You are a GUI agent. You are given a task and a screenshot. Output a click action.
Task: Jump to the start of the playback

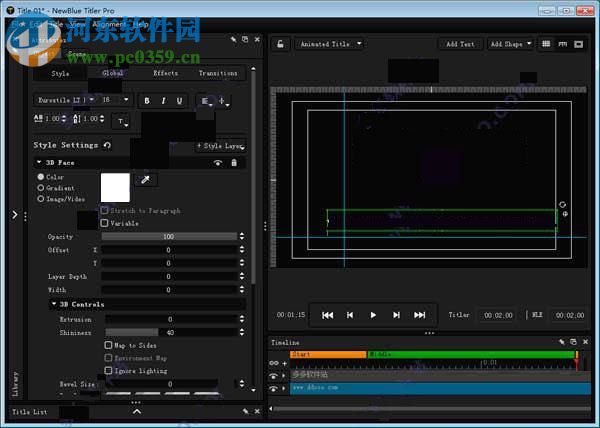(x=328, y=315)
